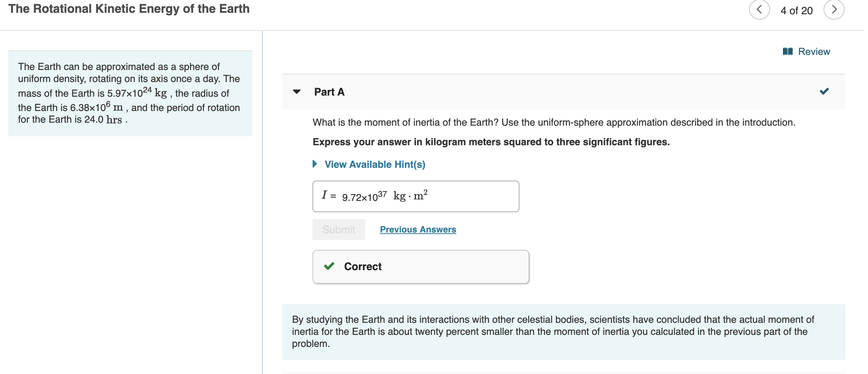Open the Previous Answers link

coord(418,230)
